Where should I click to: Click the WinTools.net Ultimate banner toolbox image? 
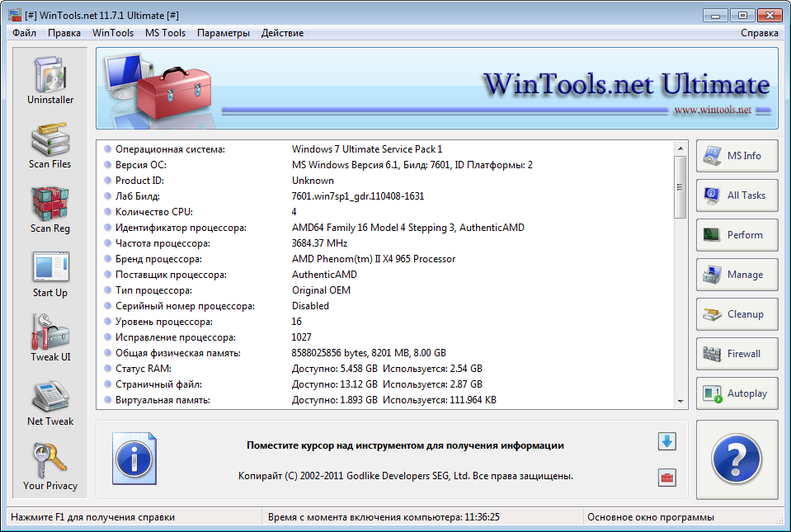173,94
